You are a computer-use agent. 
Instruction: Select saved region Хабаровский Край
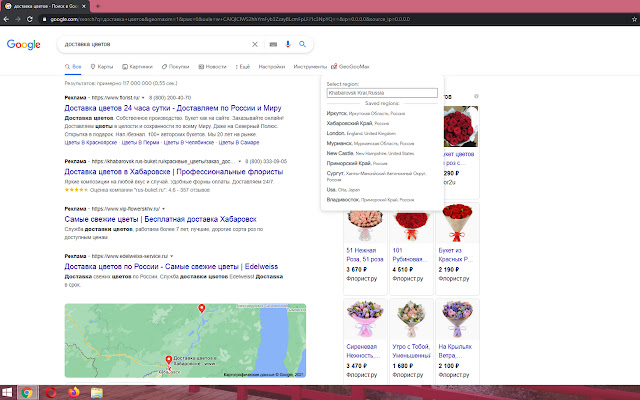(358, 123)
